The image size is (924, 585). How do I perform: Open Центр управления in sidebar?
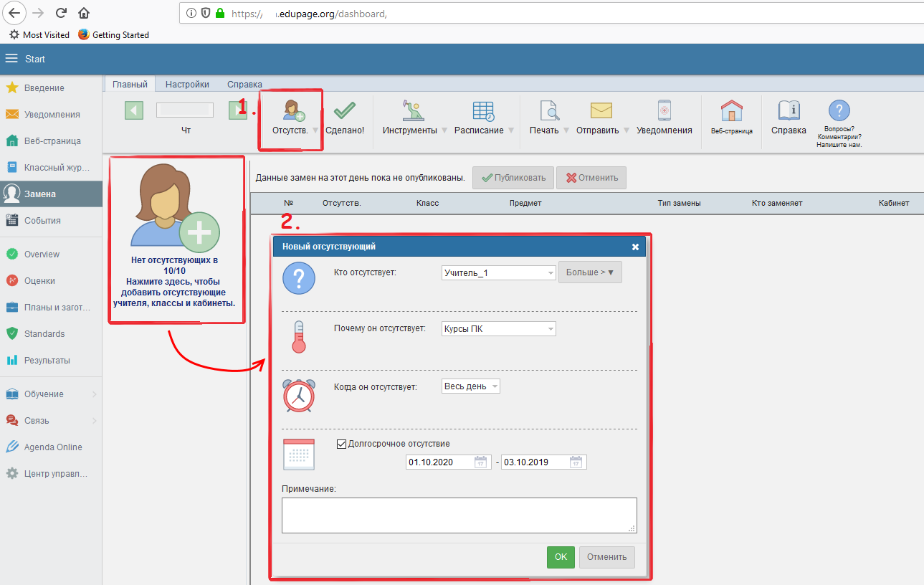[x=51, y=474]
